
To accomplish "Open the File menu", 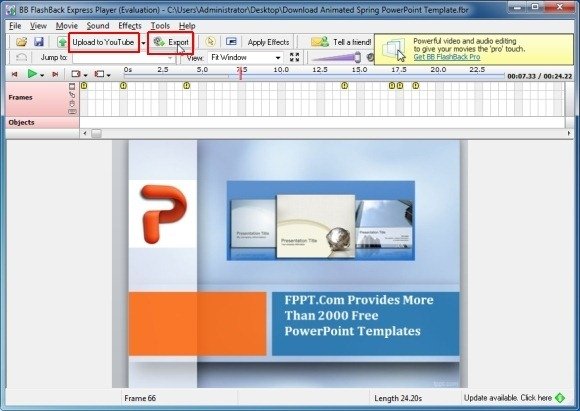I will point(15,26).
